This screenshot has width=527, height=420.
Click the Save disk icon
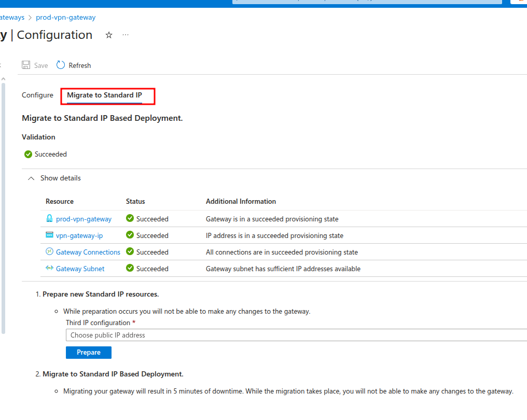point(26,65)
